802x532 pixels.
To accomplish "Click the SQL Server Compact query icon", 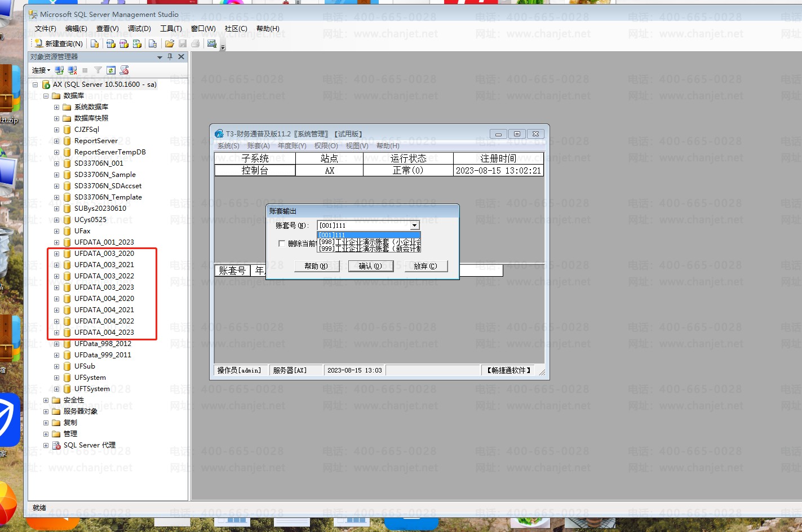I will pos(153,43).
